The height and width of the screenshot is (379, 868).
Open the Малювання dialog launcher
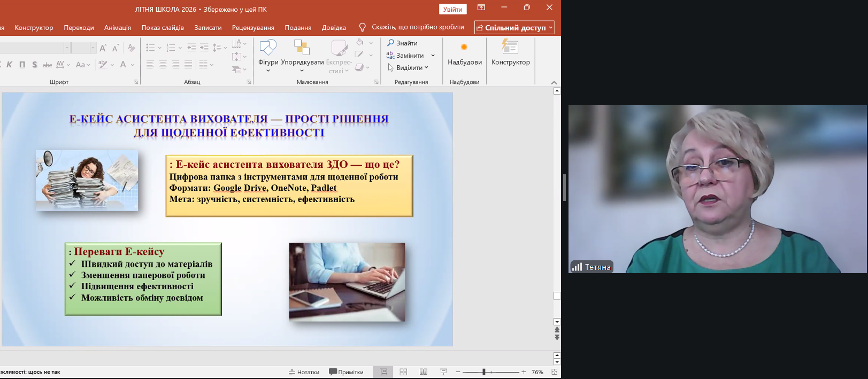click(x=377, y=82)
